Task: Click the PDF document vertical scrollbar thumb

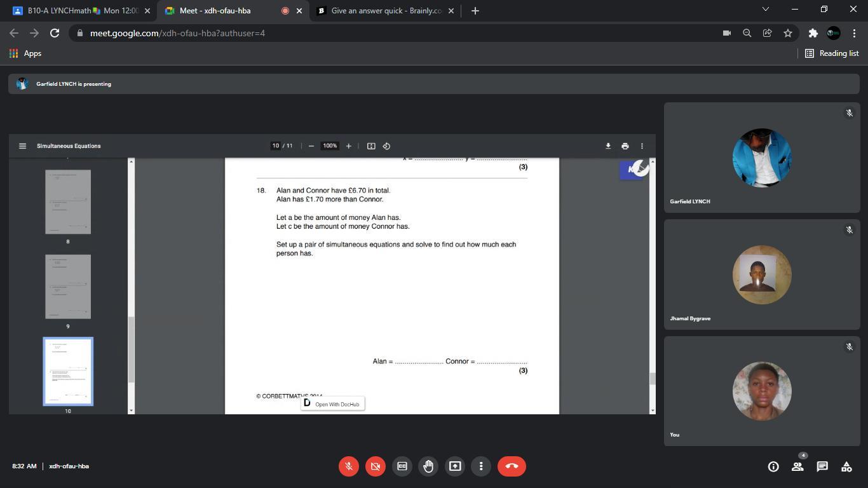Action: coord(652,379)
